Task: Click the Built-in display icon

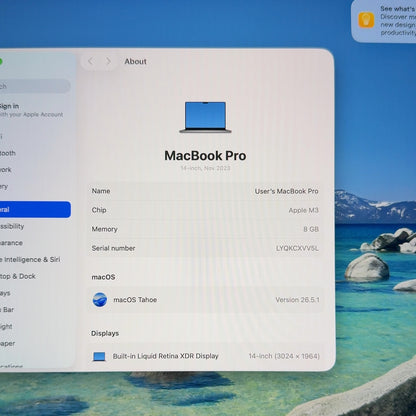Action: tap(99, 356)
